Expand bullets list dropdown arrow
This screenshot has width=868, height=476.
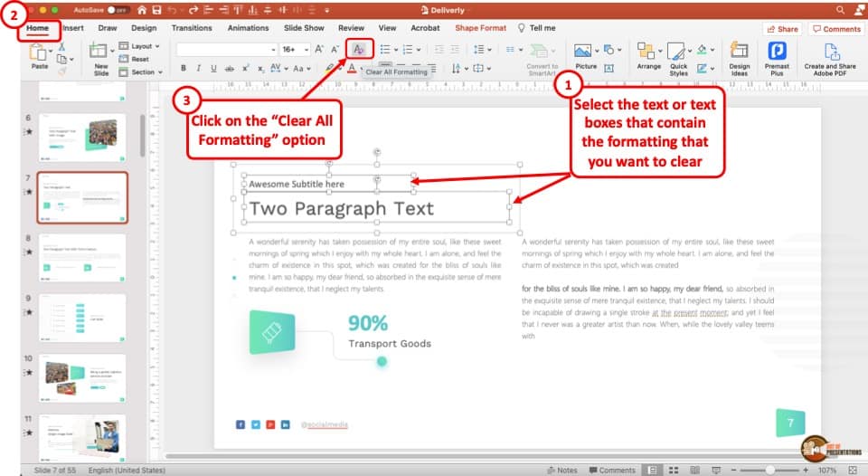(396, 50)
